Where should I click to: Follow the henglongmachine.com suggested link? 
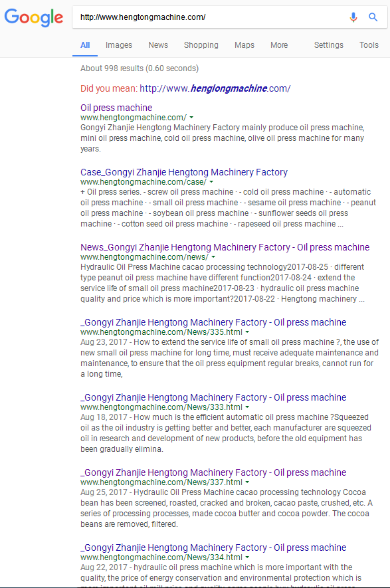(215, 88)
